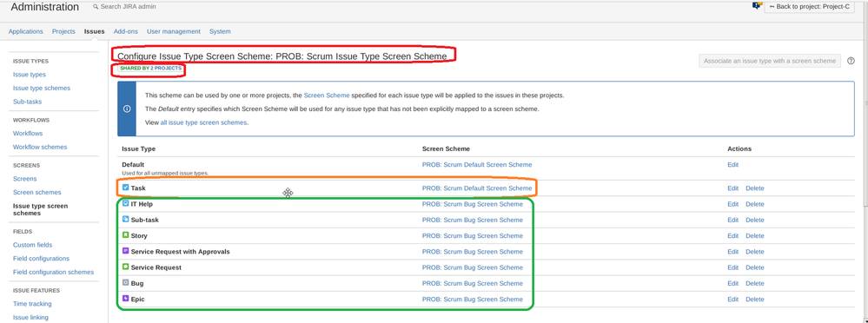Open Service Request with Approvals screen scheme link

pyautogui.click(x=472, y=252)
